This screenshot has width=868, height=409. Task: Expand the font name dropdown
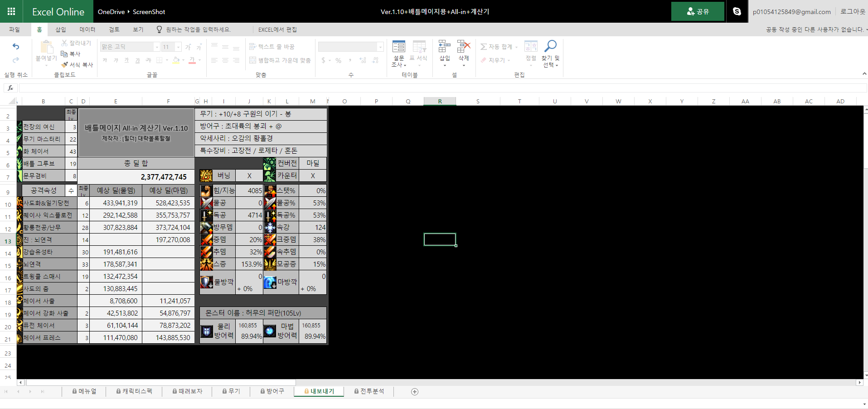[157, 47]
